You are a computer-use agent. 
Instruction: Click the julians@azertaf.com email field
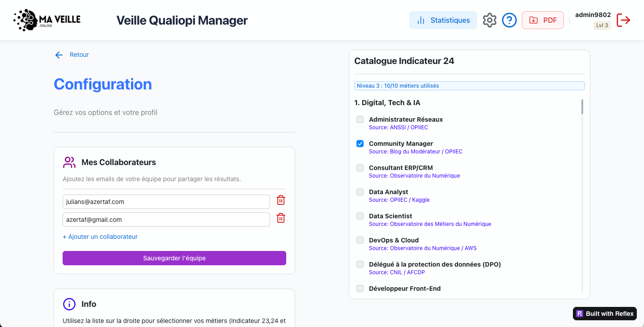(166, 202)
